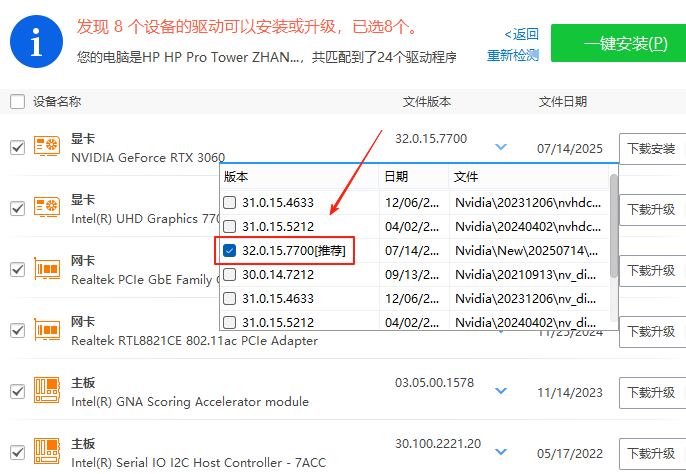Uncheck the NVIDIA GeForce RTX 3060 device checkbox
686x474 pixels.
tap(17, 148)
